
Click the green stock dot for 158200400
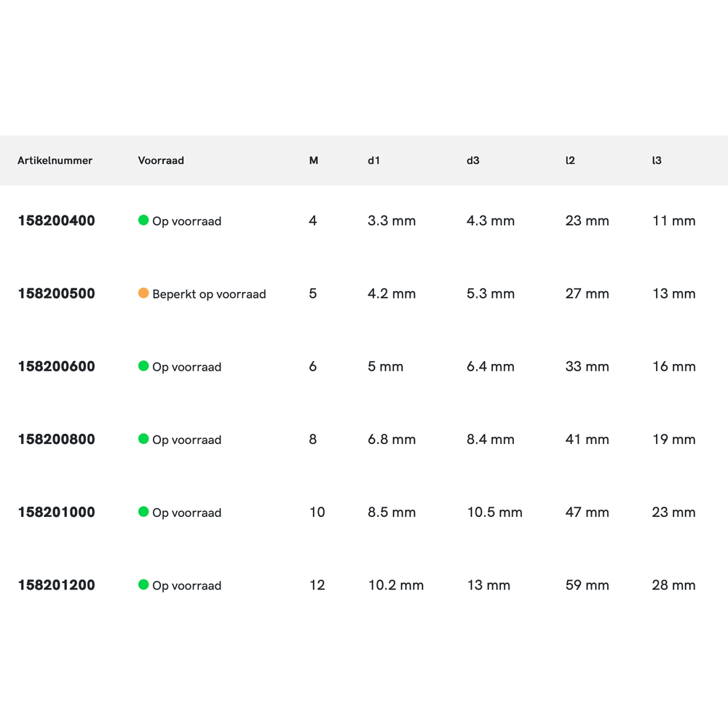click(x=143, y=220)
